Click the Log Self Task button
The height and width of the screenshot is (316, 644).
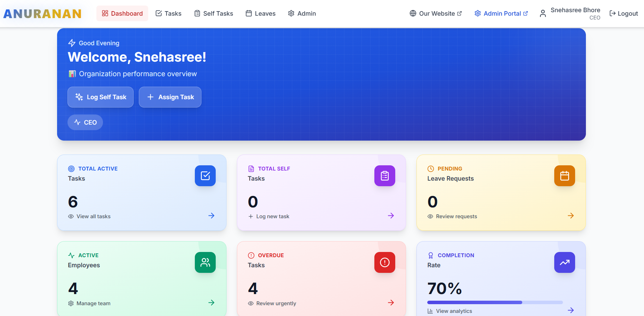[100, 97]
